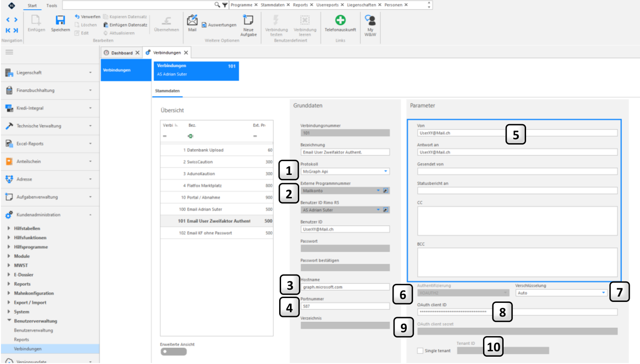Click the Speichern save icon

60,21
